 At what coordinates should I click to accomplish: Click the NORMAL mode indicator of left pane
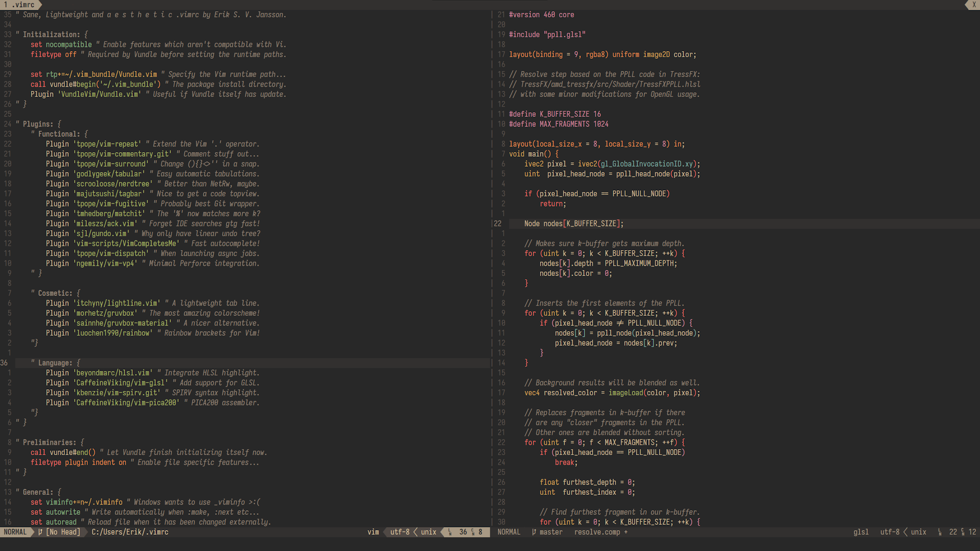point(15,532)
